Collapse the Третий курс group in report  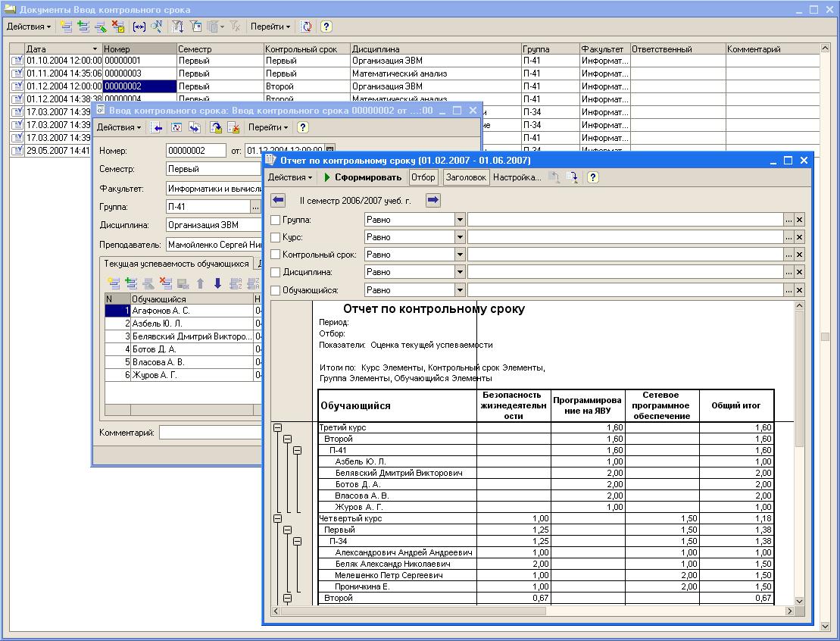(277, 427)
